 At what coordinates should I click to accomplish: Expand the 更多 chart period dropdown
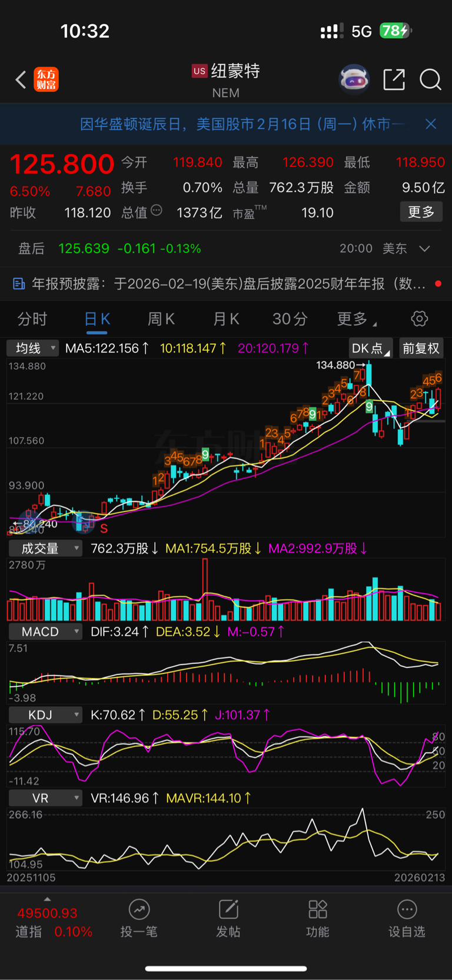357,319
